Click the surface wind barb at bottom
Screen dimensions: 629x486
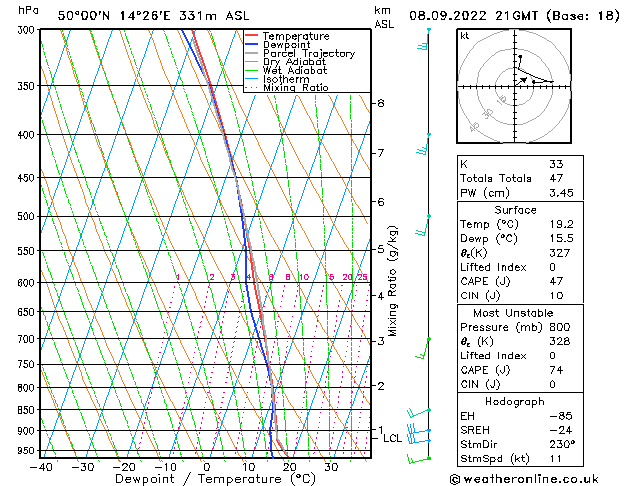pos(419,459)
